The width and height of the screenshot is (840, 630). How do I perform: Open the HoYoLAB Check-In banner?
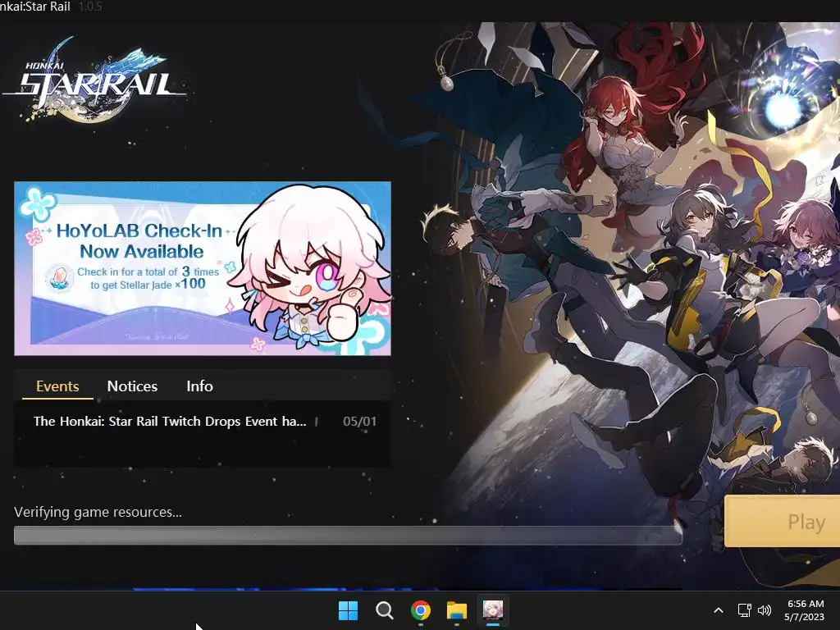coord(203,268)
